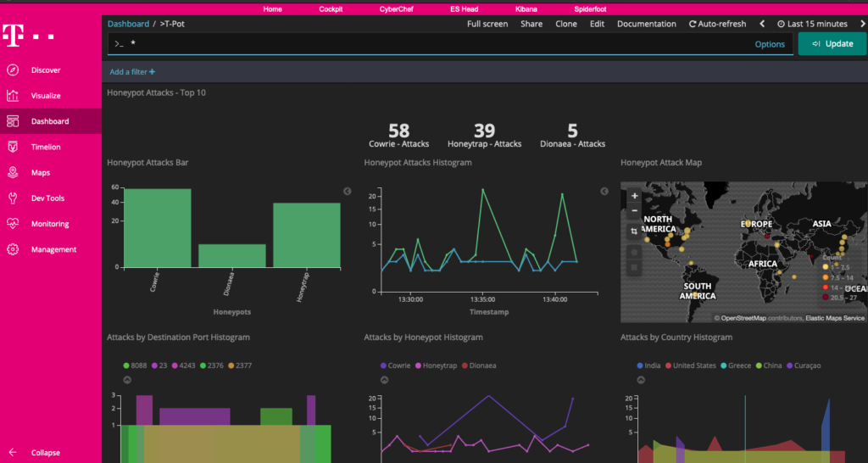Click the fit-data-bounds crop icon on the map
Viewport: 868px width, 463px height.
pos(635,231)
